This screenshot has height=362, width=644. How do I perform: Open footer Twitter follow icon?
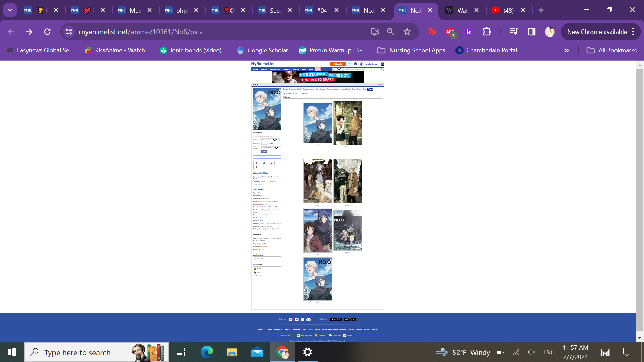(297, 319)
